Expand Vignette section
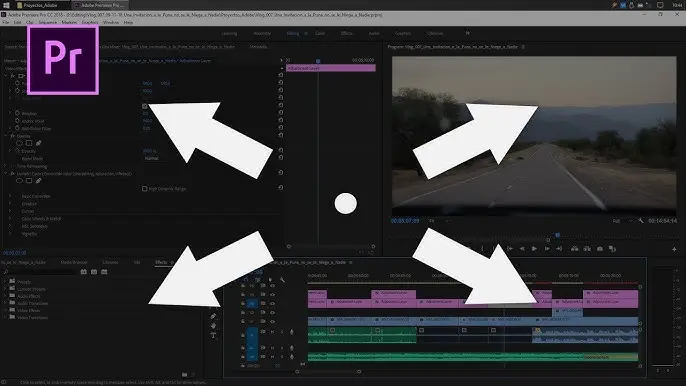686x386 pixels. coord(10,234)
